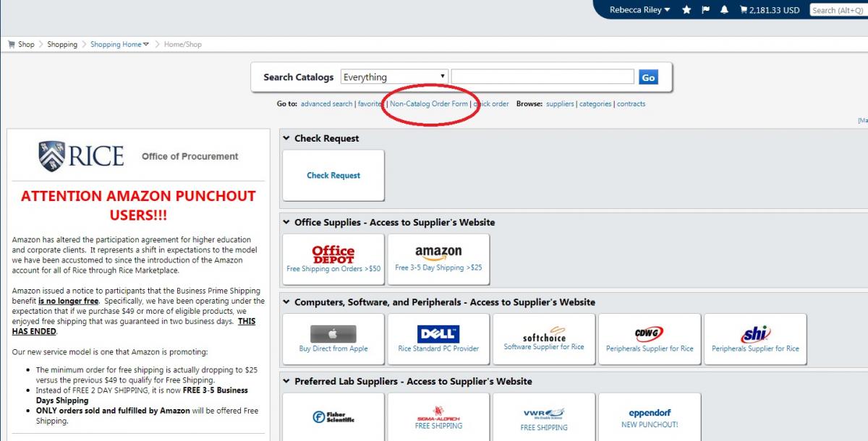Open SHI peripherals supplier tile
This screenshot has width=868, height=441.
click(755, 339)
